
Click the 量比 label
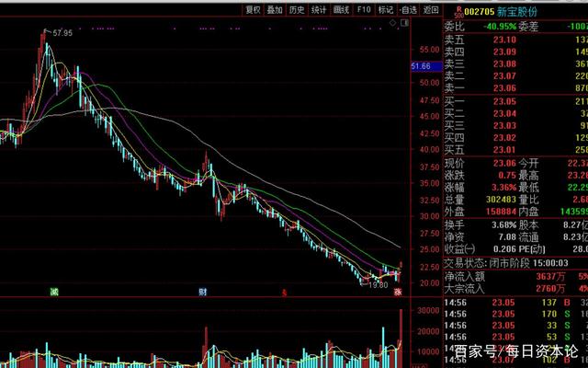tap(528, 200)
